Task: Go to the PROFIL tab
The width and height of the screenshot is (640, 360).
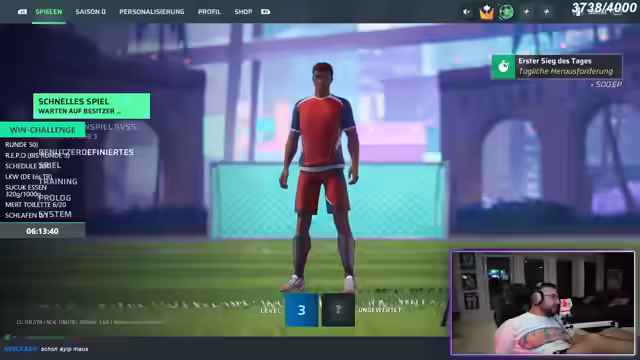Action: [209, 12]
